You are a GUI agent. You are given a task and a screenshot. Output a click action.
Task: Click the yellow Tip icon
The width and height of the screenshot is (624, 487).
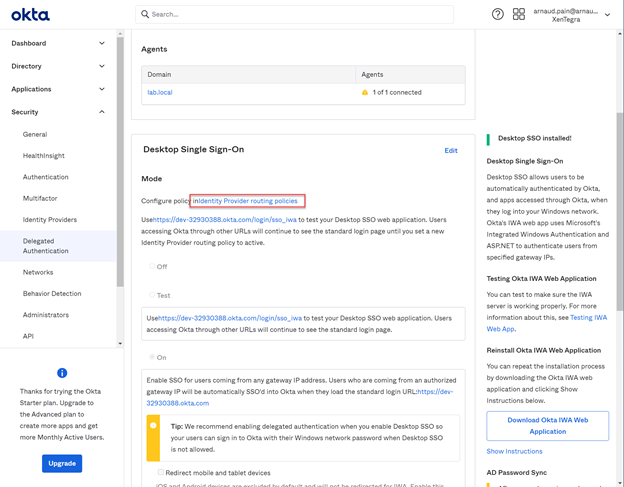[x=153, y=425]
